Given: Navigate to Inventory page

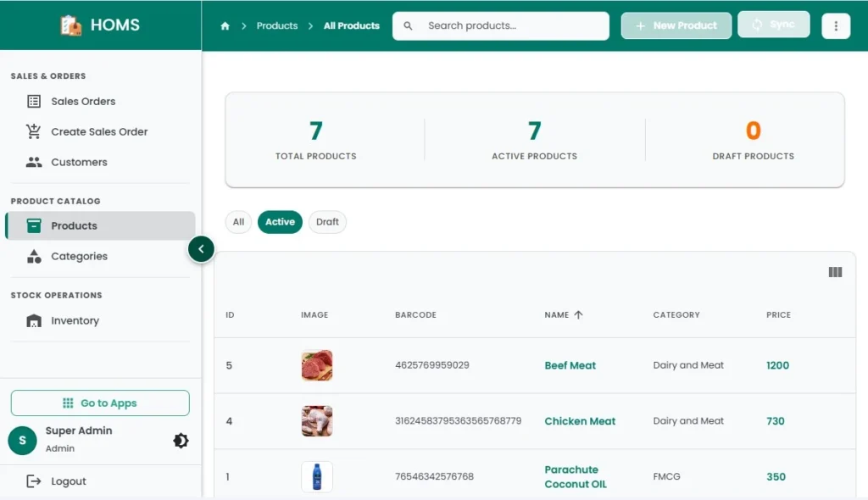Looking at the screenshot, I should coord(75,321).
